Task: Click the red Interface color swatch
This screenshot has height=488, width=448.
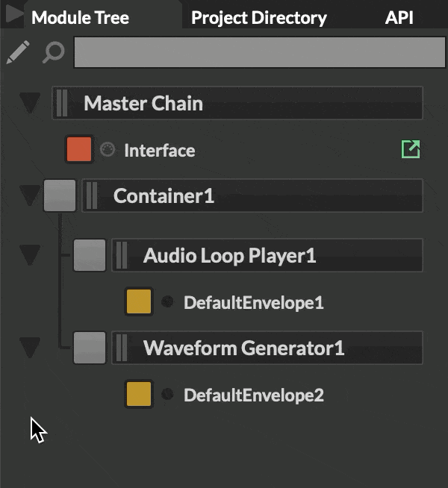Action: [x=79, y=149]
